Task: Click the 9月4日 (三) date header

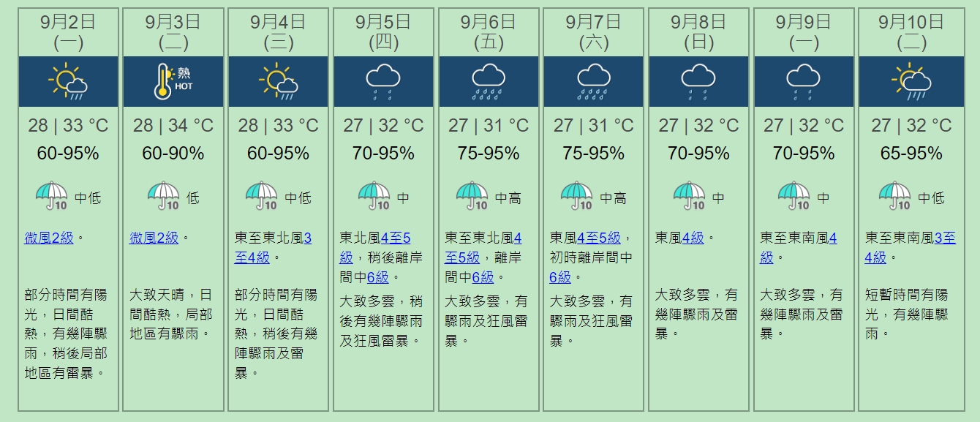Action: coord(278,32)
